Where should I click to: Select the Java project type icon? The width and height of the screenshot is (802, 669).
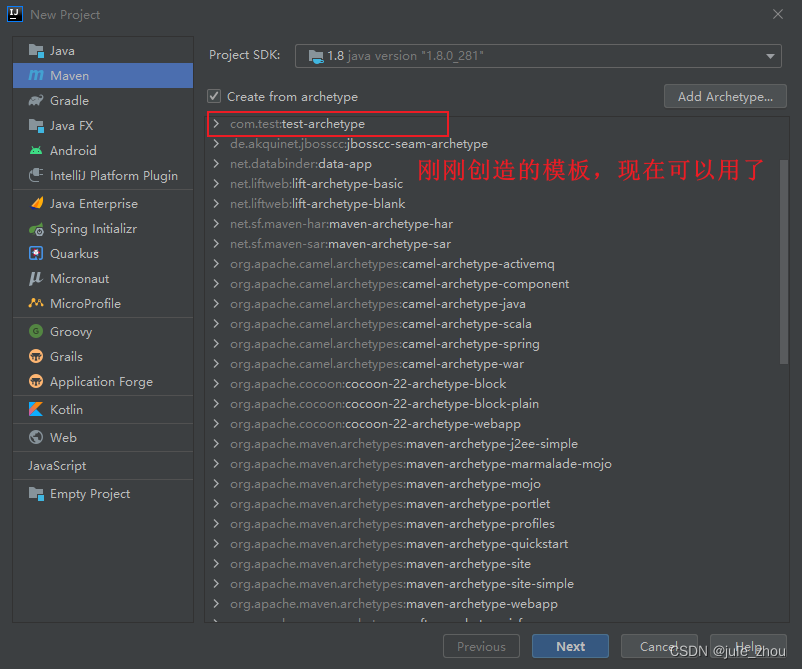coord(36,51)
